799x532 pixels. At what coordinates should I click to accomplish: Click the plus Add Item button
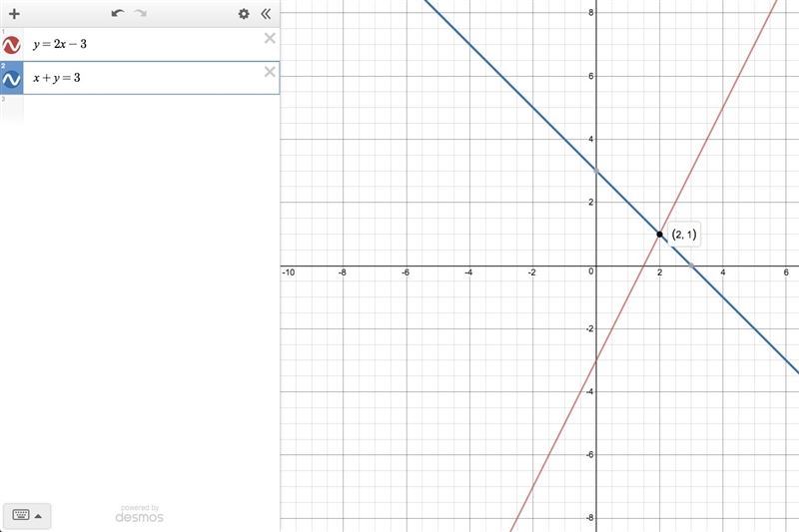tap(14, 14)
